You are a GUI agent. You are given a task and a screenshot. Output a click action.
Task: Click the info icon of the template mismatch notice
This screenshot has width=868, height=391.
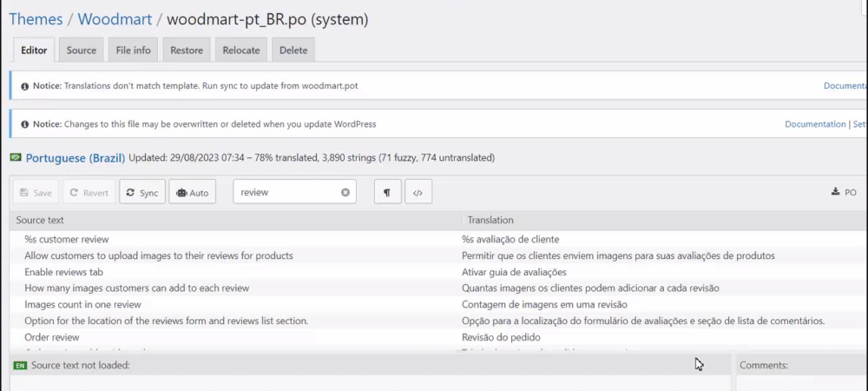click(25, 86)
